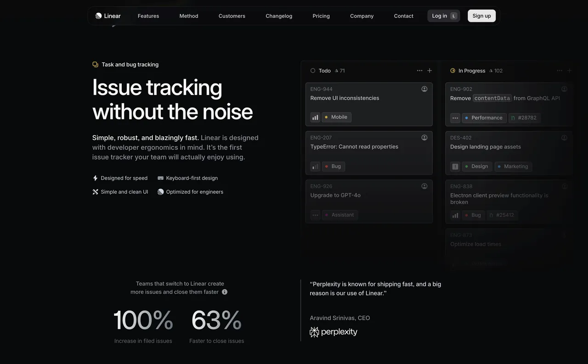This screenshot has height=364, width=588.
Task: Click the plus icon to add a Todo issue
Action: point(429,70)
